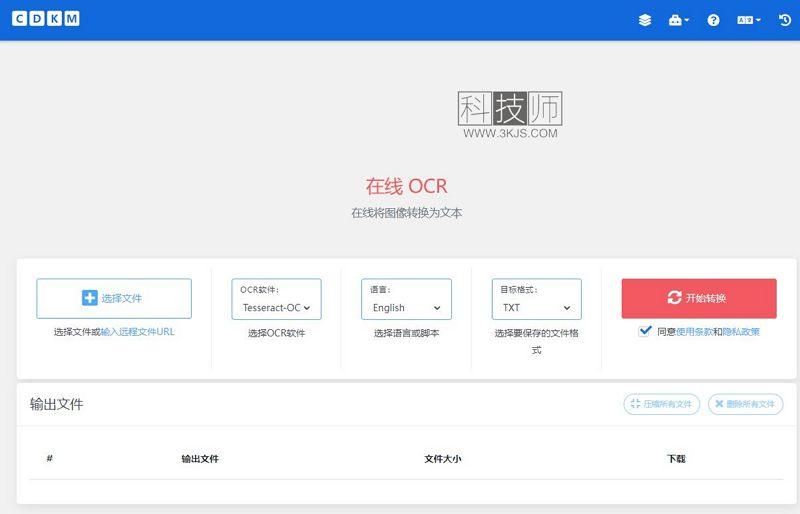Open the history clock icon
The width and height of the screenshot is (800, 514).
[785, 20]
